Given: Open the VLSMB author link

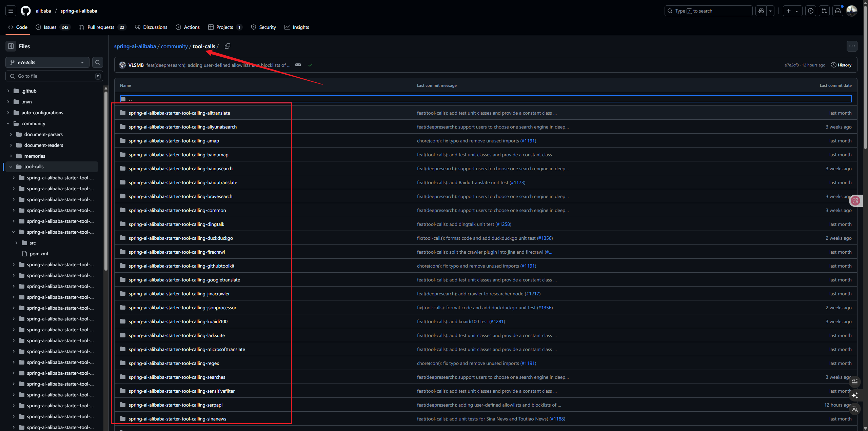Looking at the screenshot, I should (x=136, y=65).
